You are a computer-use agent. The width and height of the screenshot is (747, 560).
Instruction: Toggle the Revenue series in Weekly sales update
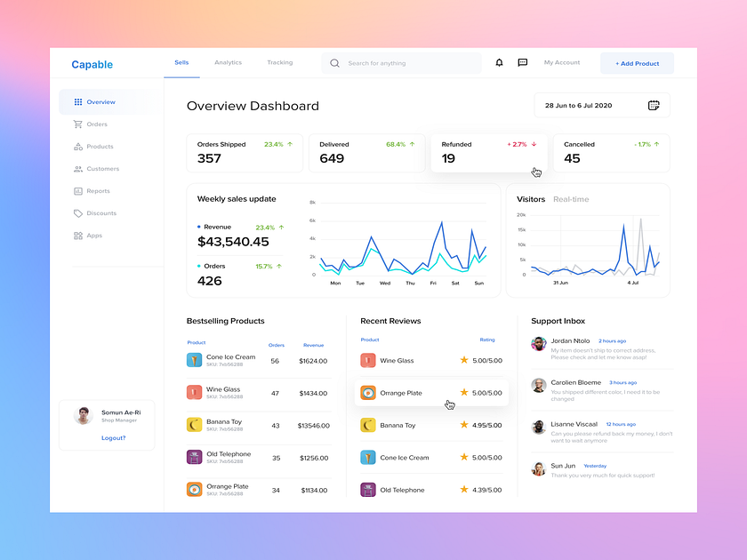pos(215,227)
